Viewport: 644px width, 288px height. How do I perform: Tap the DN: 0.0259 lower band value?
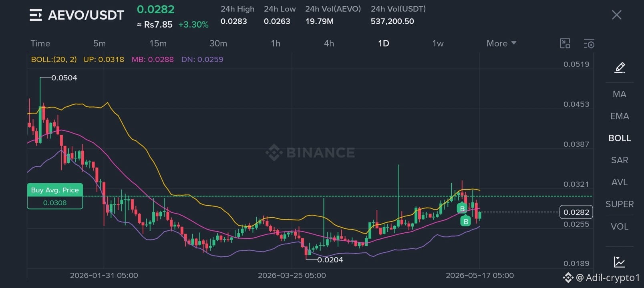click(202, 59)
